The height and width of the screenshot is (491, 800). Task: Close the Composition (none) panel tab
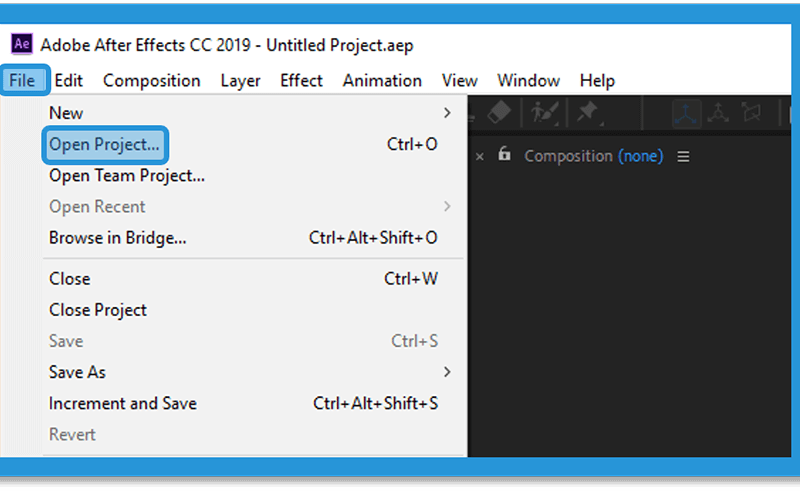coord(480,157)
